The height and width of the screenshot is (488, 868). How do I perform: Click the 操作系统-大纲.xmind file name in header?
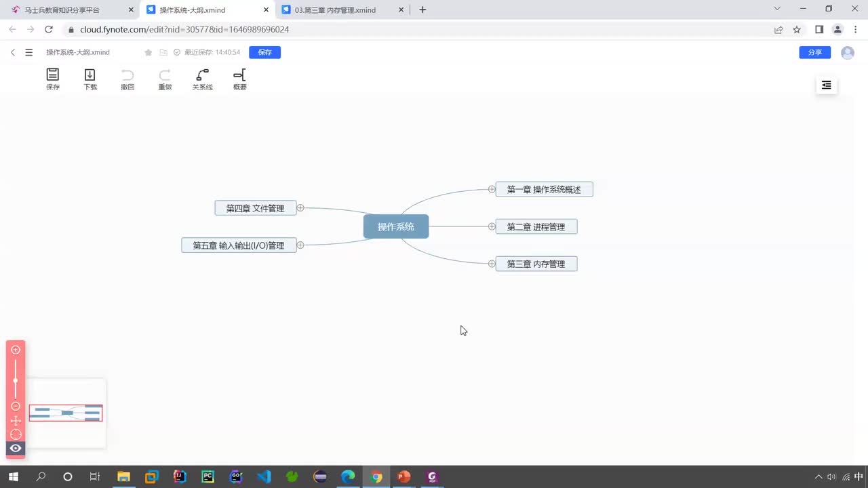[x=78, y=52]
